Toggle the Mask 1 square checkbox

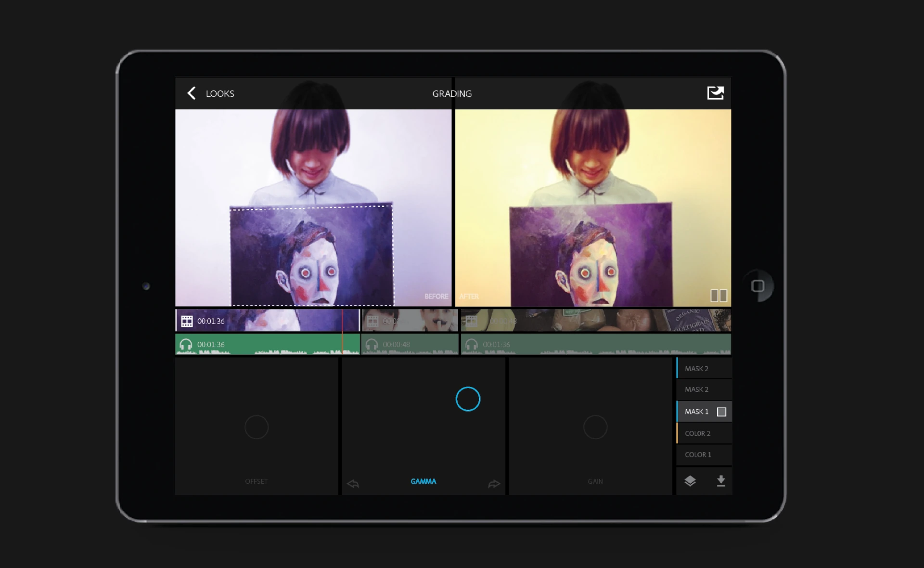(721, 412)
